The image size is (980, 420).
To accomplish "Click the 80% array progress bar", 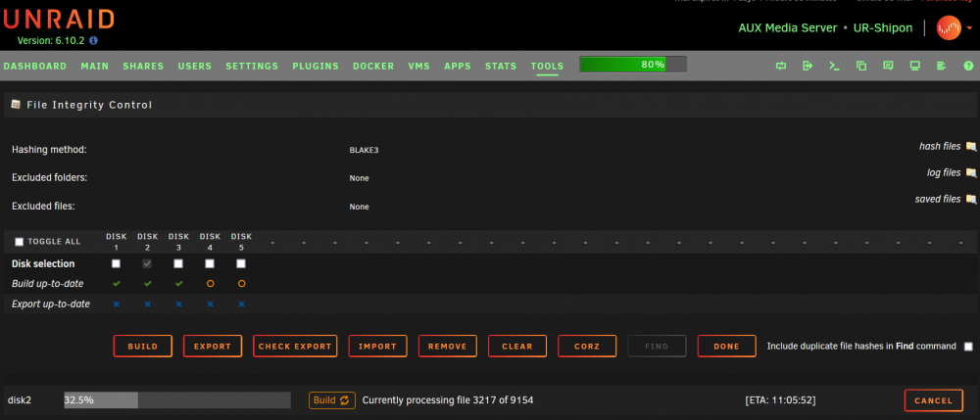I will click(x=633, y=65).
